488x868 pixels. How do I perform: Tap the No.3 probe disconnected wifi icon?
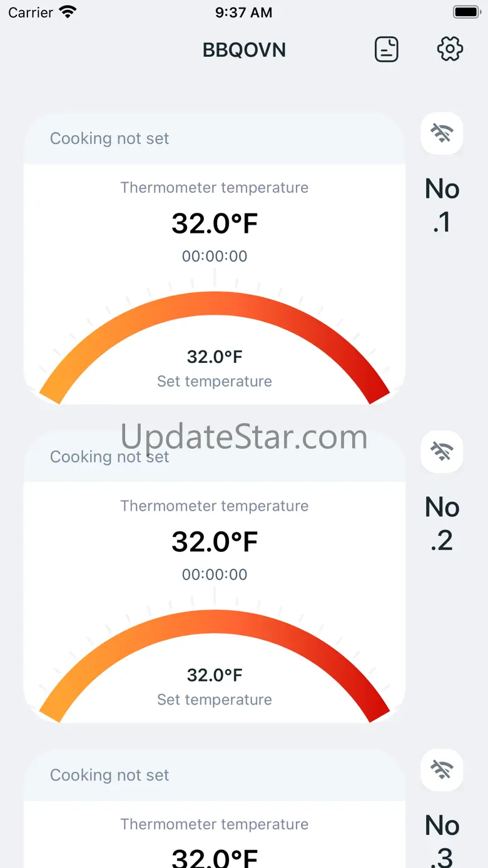[x=442, y=770]
